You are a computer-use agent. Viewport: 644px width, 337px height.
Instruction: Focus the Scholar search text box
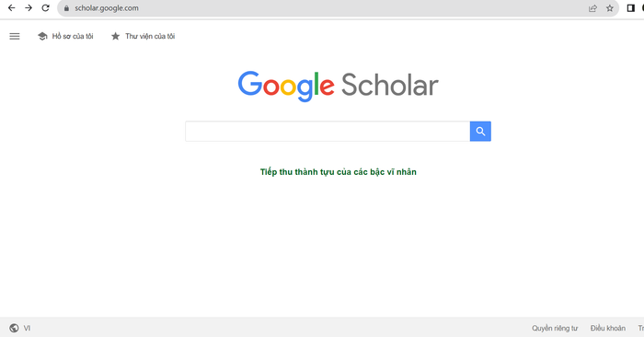point(328,131)
